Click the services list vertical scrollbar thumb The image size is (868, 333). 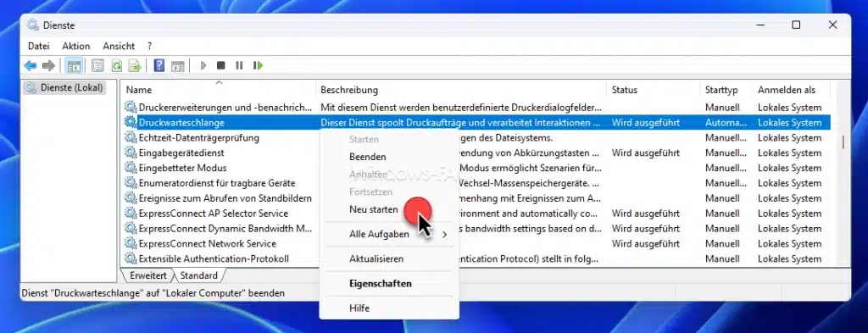point(843,142)
